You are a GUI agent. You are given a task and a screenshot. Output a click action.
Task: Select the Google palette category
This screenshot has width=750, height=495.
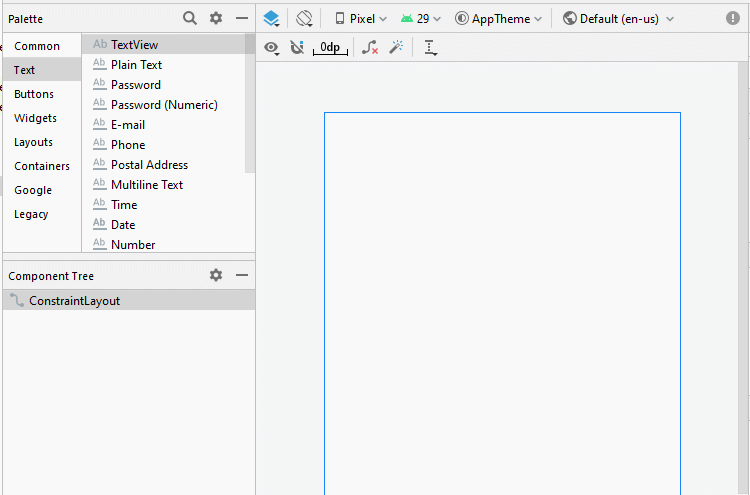42,190
